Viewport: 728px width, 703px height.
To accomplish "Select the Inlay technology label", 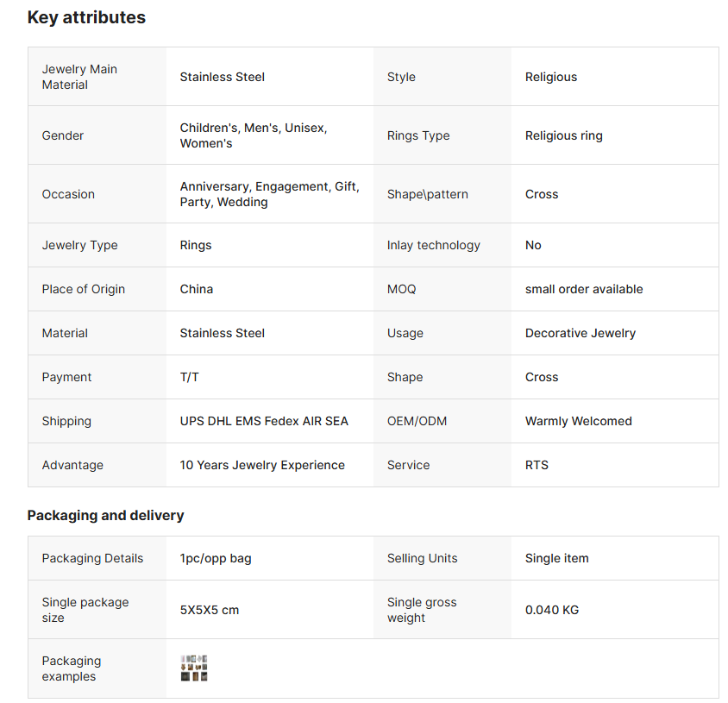I will click(x=434, y=245).
